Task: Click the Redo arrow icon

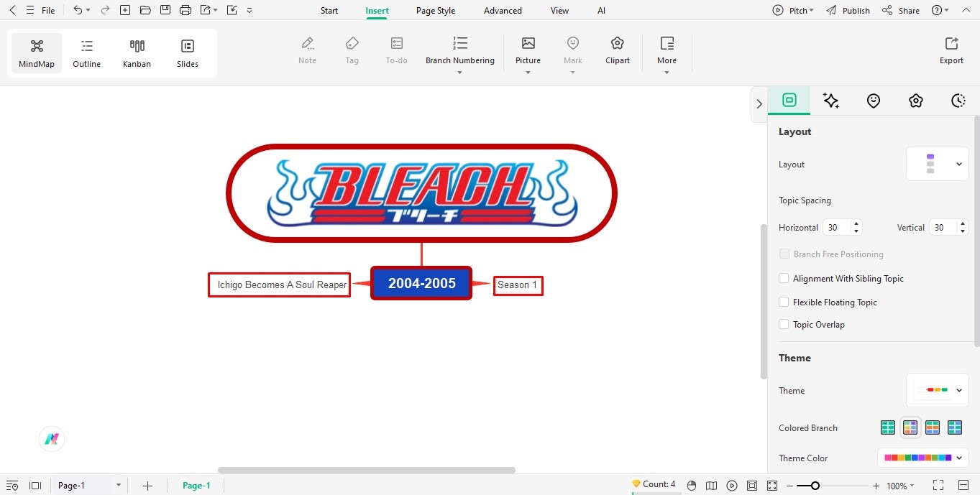Action: [105, 10]
